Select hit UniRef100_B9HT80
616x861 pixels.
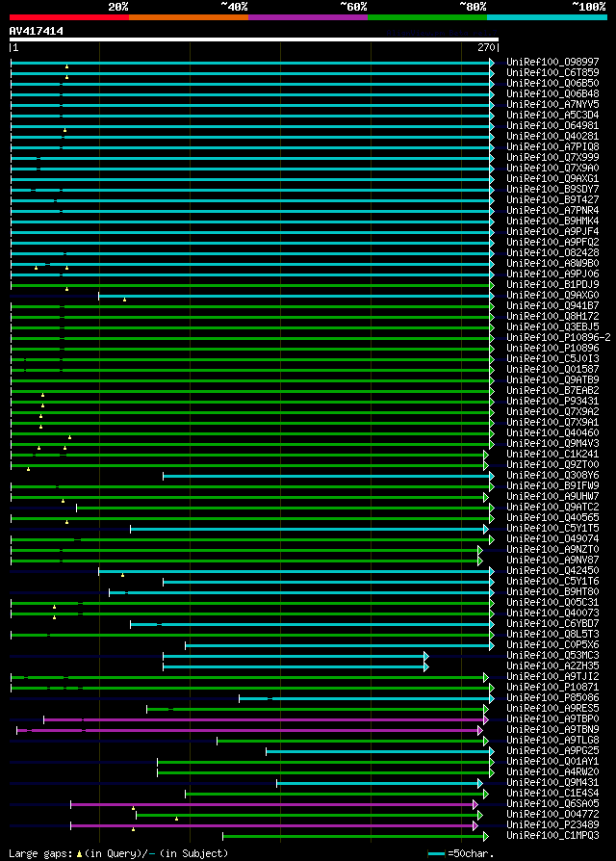552,592
